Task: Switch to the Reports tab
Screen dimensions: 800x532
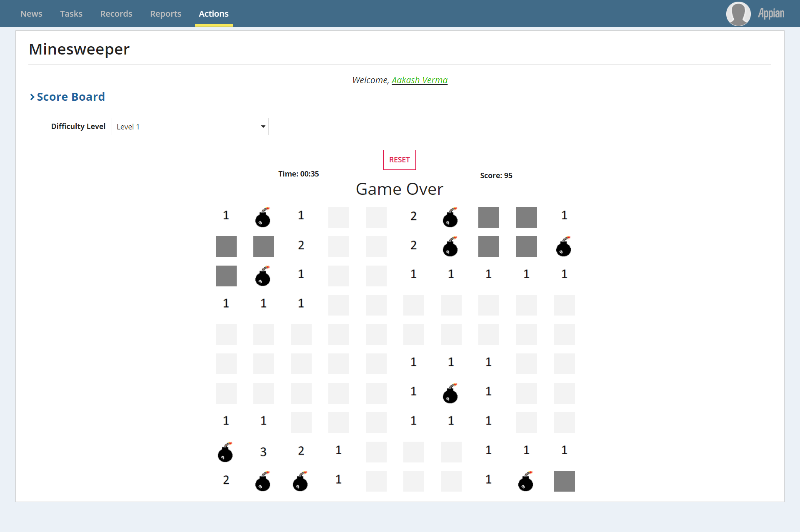Action: [165, 13]
